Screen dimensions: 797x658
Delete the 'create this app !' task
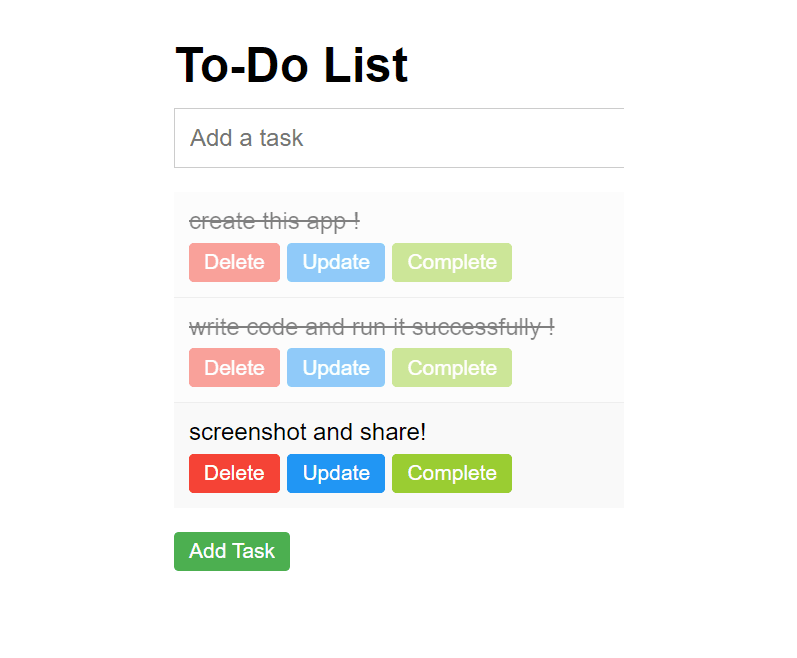click(234, 262)
